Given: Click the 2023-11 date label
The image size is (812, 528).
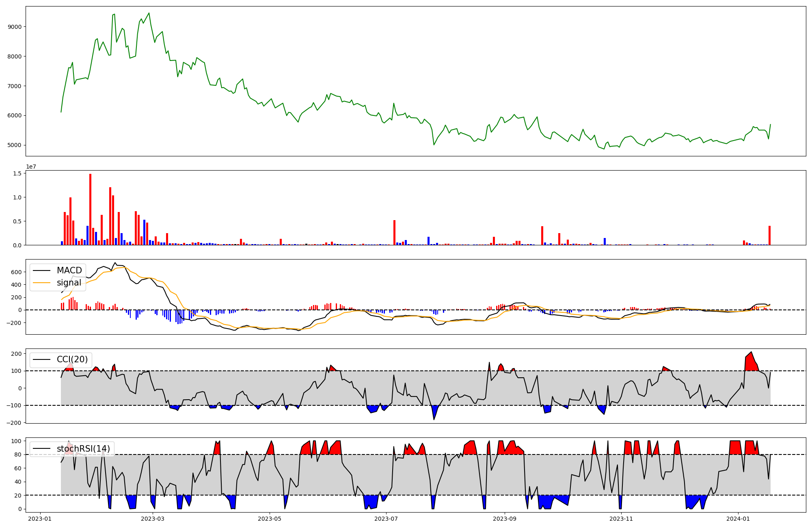Looking at the screenshot, I should 621,519.
